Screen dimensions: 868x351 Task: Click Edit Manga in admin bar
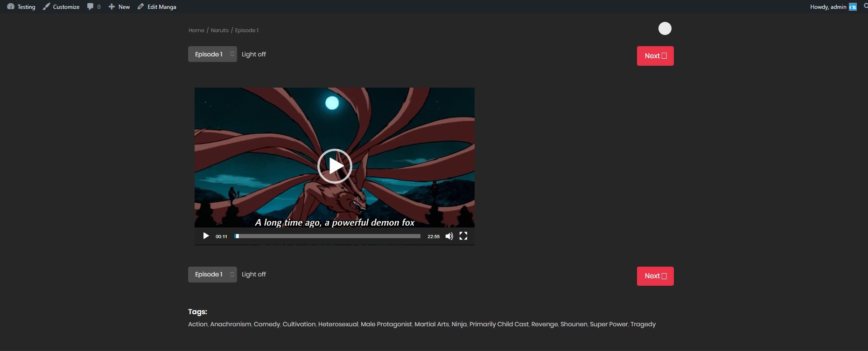click(x=157, y=7)
